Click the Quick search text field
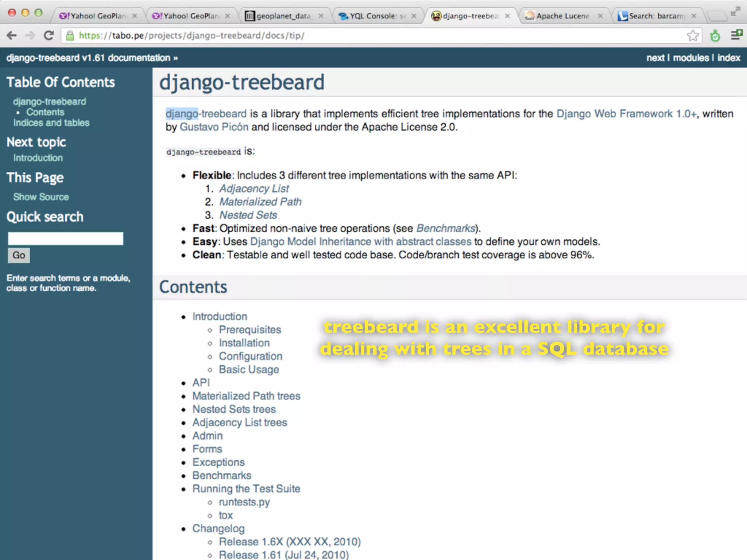The width and height of the screenshot is (747, 560). coord(66,238)
